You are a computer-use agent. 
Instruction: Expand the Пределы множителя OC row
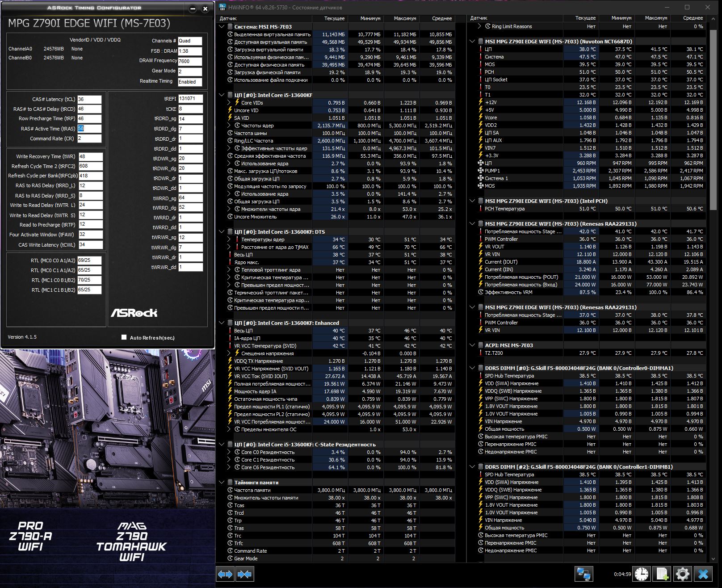(x=229, y=429)
